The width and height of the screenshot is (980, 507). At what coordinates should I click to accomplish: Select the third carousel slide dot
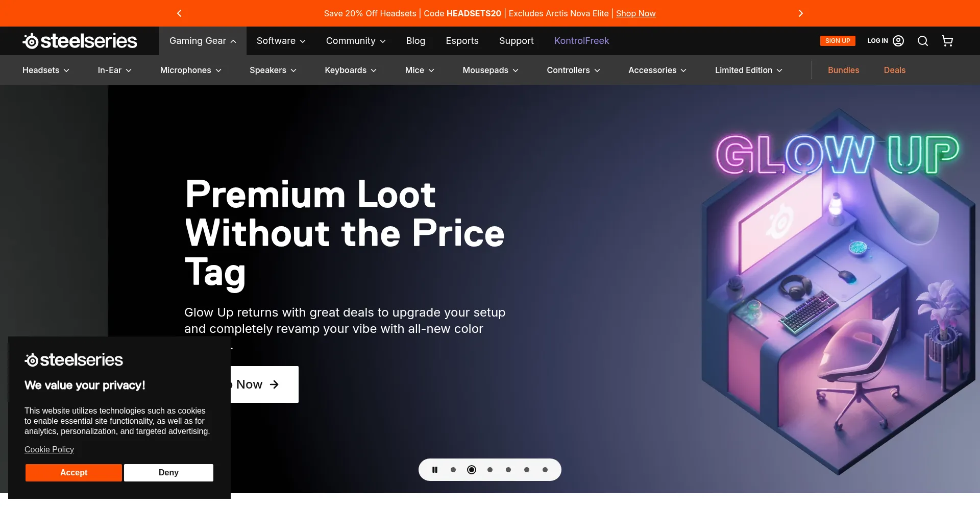coord(490,470)
